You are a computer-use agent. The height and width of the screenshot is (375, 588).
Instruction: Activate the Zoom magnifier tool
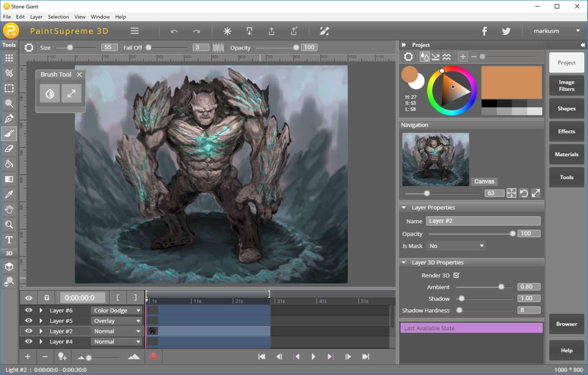pos(9,225)
